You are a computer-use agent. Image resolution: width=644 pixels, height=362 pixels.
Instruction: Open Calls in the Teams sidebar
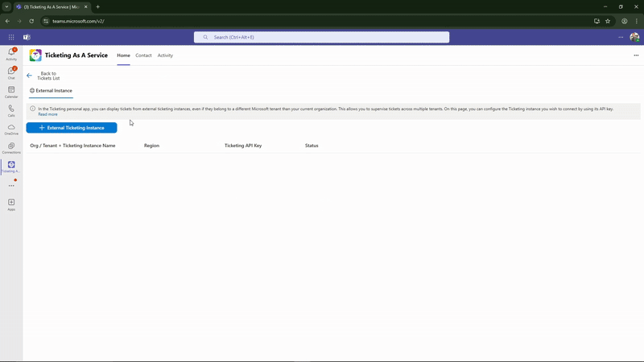[11, 111]
